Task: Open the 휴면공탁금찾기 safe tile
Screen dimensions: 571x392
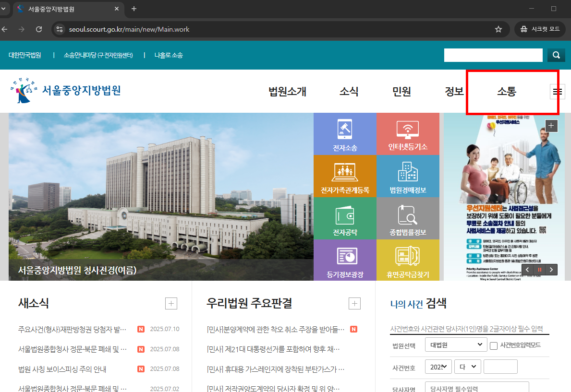Action: pos(408,260)
